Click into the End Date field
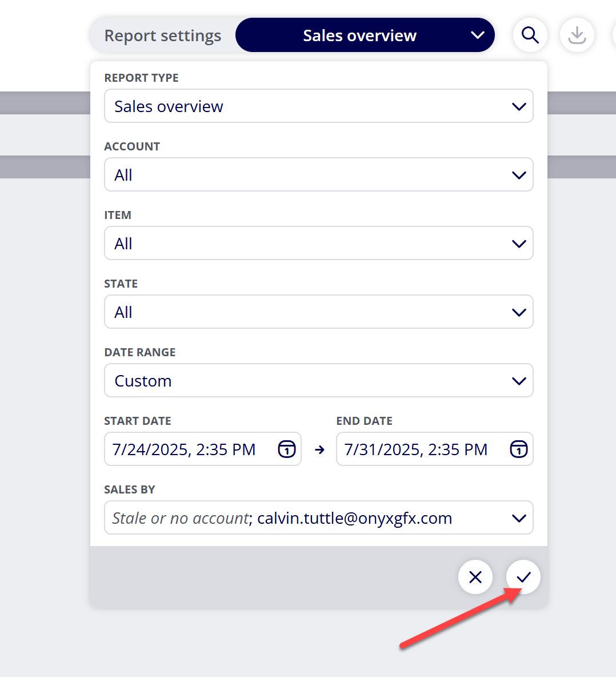616x677 pixels. pos(435,449)
